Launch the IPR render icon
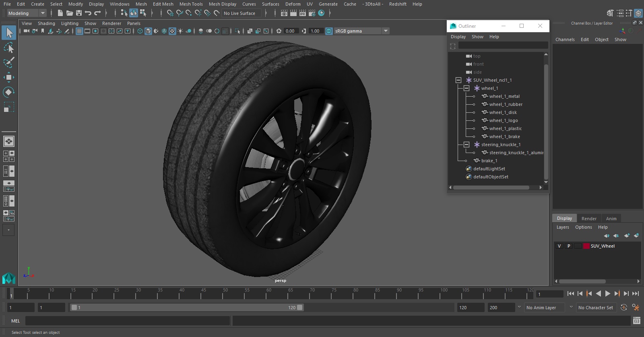This screenshot has height=337, width=644. click(x=303, y=13)
